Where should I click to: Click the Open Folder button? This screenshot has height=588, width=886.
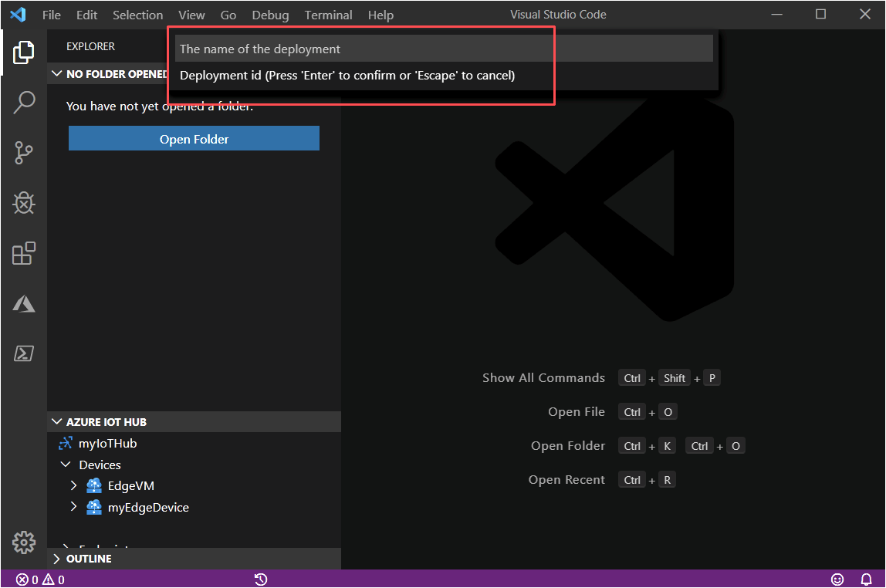pos(194,138)
